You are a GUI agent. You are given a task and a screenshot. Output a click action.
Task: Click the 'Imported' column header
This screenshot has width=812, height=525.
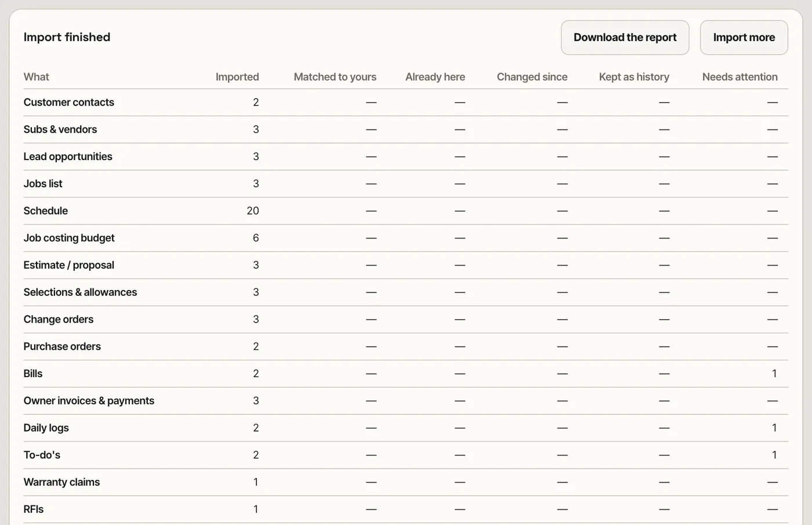237,77
